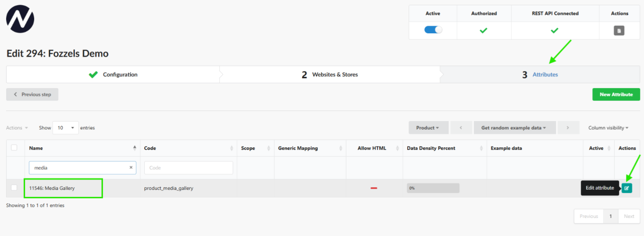Click the 0% data density progress bar

(433, 188)
